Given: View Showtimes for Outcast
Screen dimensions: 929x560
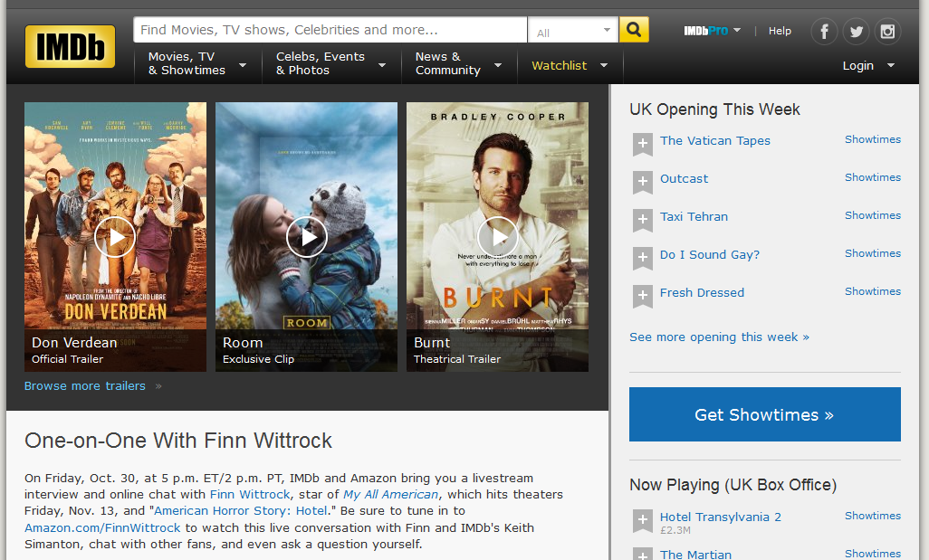Looking at the screenshot, I should point(873,177).
